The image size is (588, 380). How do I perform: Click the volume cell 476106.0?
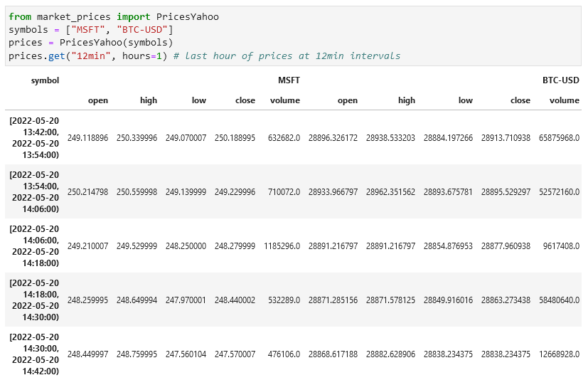pos(284,354)
